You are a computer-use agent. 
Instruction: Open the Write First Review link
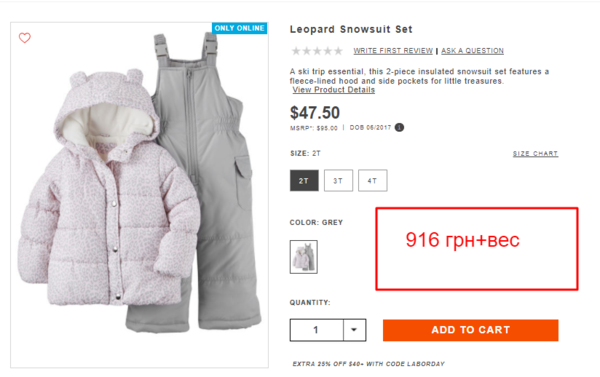click(x=393, y=51)
